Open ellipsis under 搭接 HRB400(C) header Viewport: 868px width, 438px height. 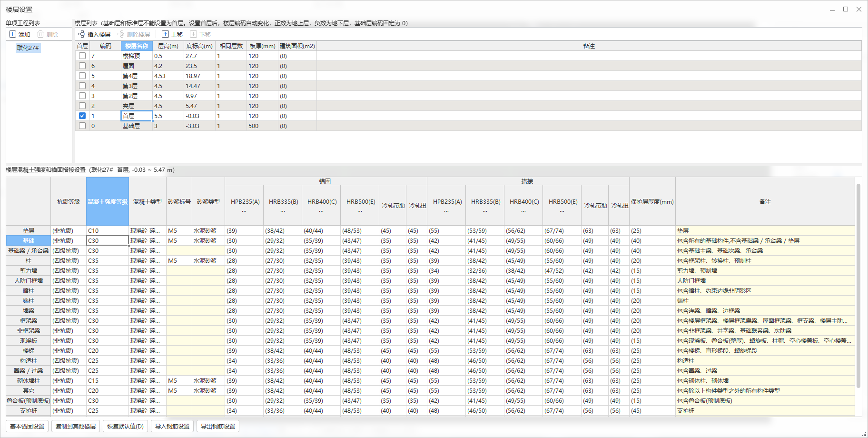pos(523,211)
